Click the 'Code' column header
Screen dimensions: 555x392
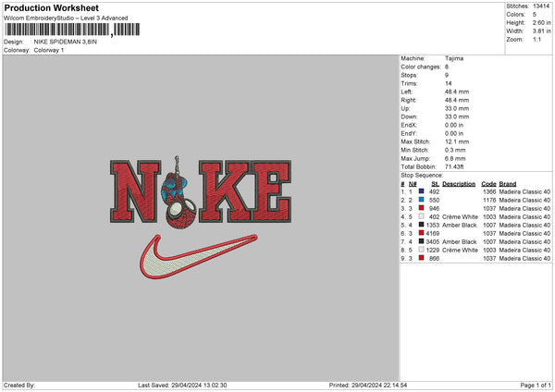488,184
